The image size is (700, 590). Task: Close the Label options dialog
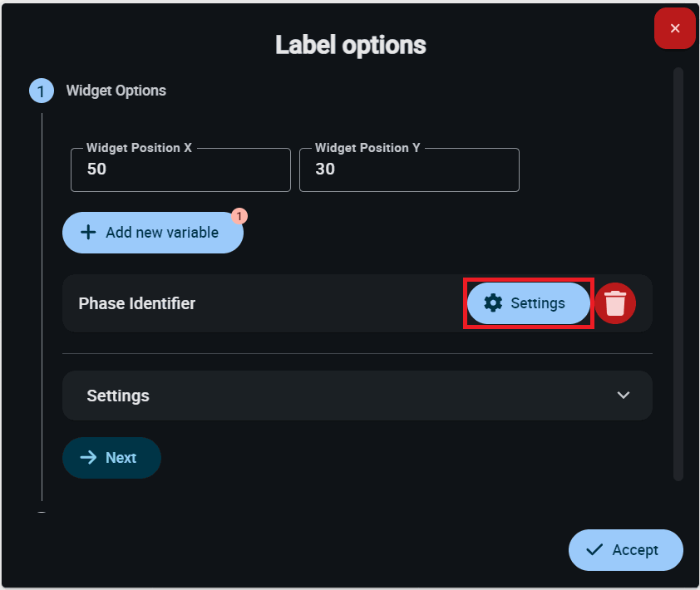pyautogui.click(x=675, y=28)
